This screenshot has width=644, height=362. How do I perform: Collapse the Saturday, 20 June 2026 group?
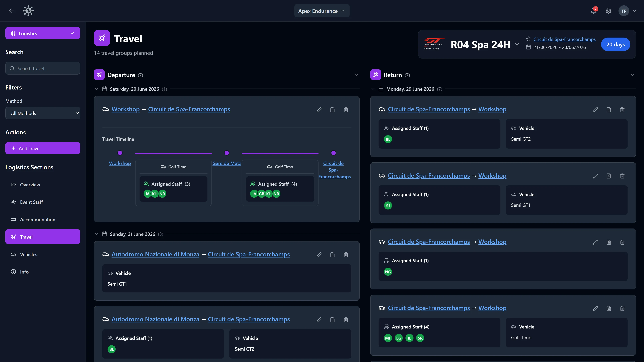click(x=96, y=89)
